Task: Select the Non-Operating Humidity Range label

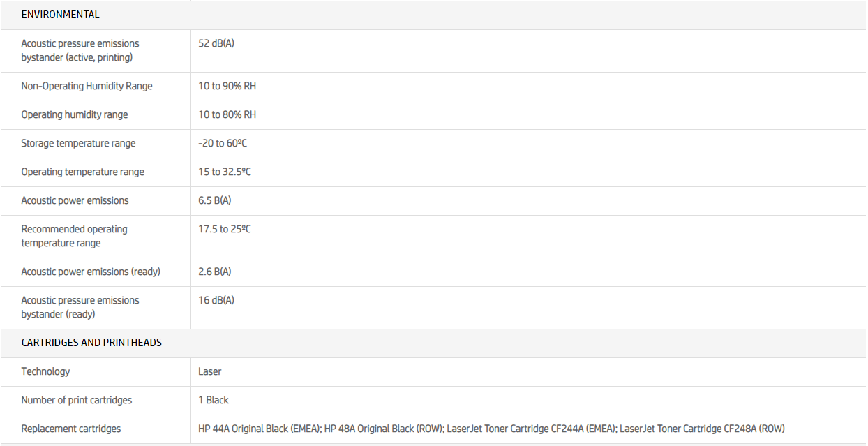Action: coord(87,87)
